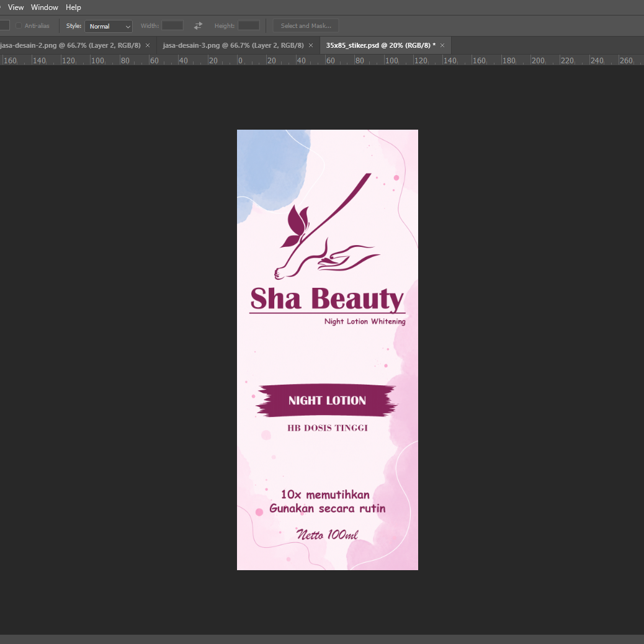
Task: Click the Select and Mask button
Action: (306, 25)
